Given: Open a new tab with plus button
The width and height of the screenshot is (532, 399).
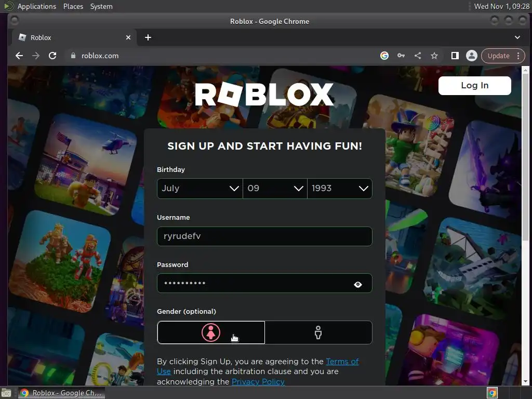Looking at the screenshot, I should tap(148, 37).
